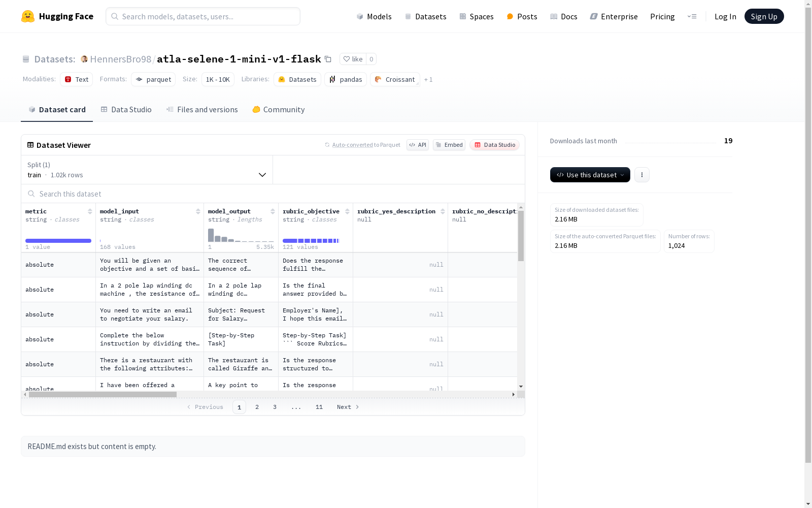This screenshot has width=812, height=508.
Task: Switch to Data Studio tab
Action: click(x=126, y=109)
